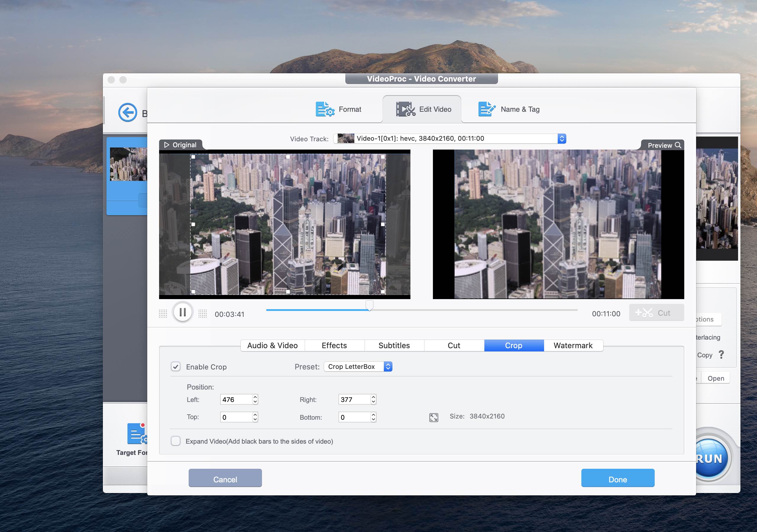Click the top-center crop handle
The image size is (757, 532).
click(288, 157)
